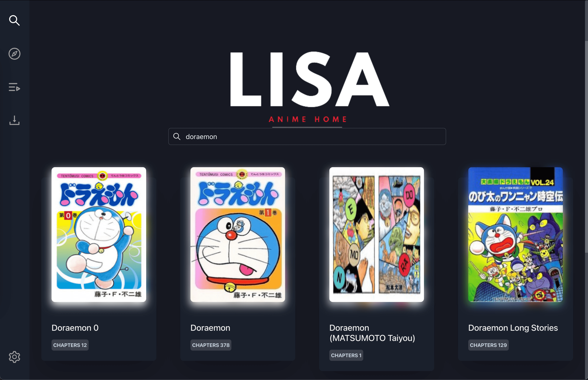Open settings via the gear icon
Viewport: 588px width, 380px height.
(14, 357)
